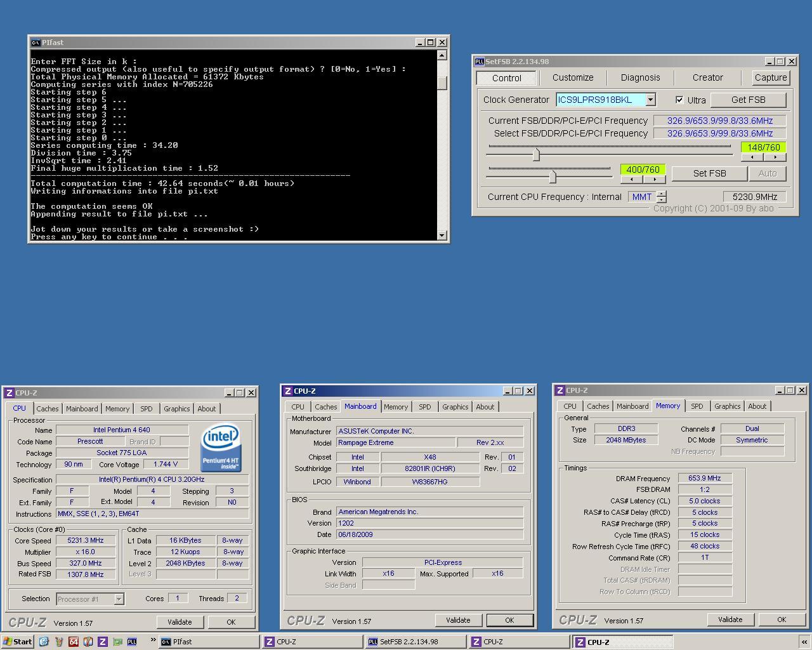The height and width of the screenshot is (650, 812).
Task: Click the 5230.9MHz CPU frequency field
Action: [755, 197]
